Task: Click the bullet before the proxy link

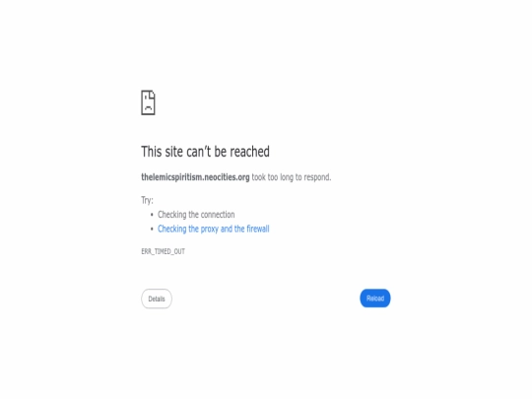Action: pos(152,229)
